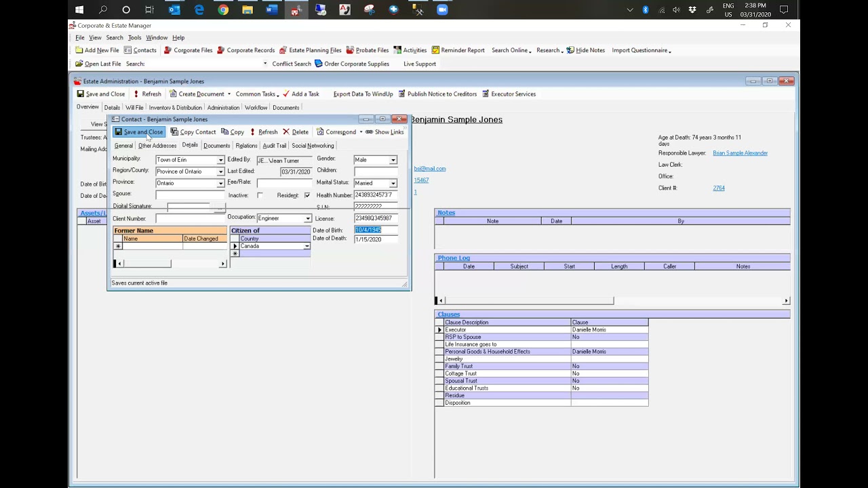Viewport: 868px width, 488px height.
Task: Open the Citizen of Country dropdown
Action: click(307, 246)
